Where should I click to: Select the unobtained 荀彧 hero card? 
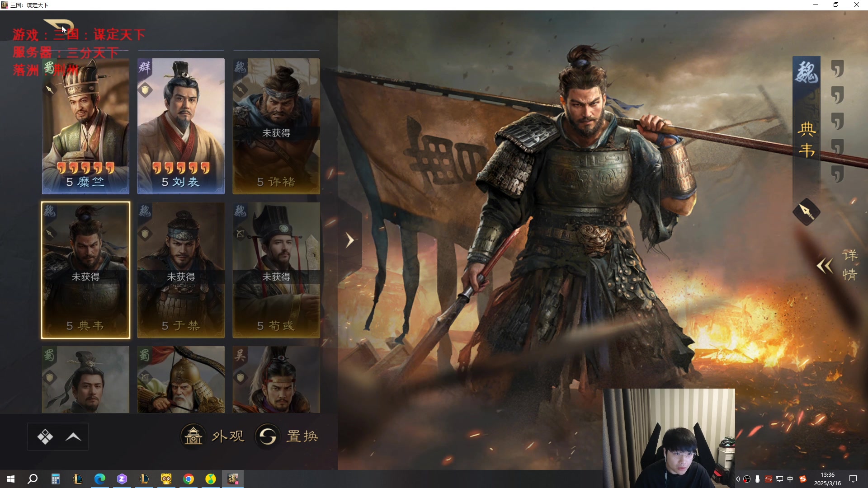[x=276, y=270]
